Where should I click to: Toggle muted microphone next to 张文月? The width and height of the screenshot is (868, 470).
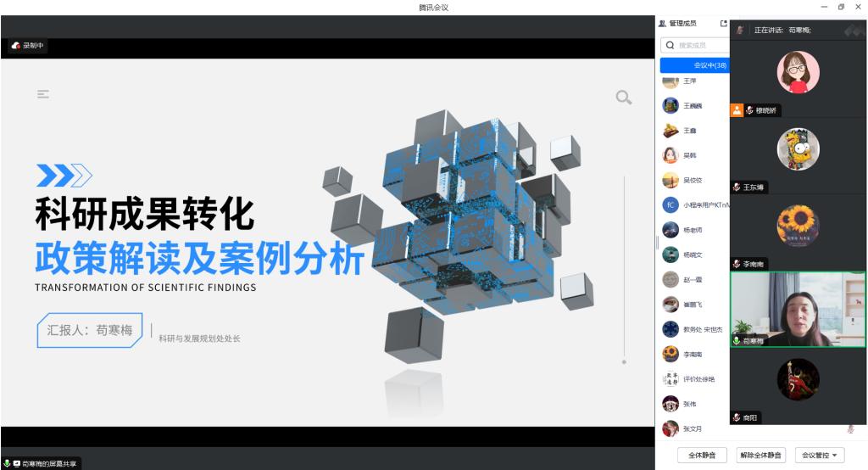pos(850,429)
